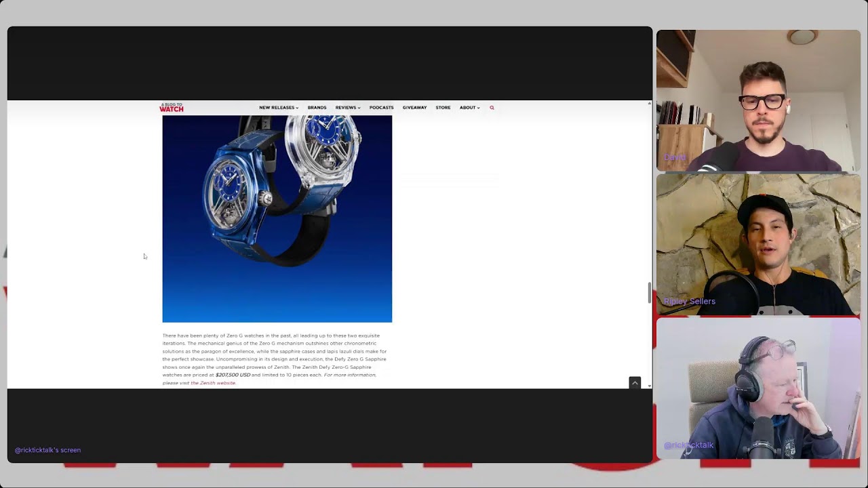Viewport: 868px width, 488px height.
Task: Expand the About dropdown menu
Action: pos(469,108)
